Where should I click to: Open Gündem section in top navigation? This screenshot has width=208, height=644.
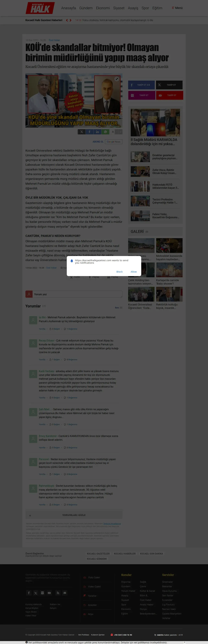(86, 8)
